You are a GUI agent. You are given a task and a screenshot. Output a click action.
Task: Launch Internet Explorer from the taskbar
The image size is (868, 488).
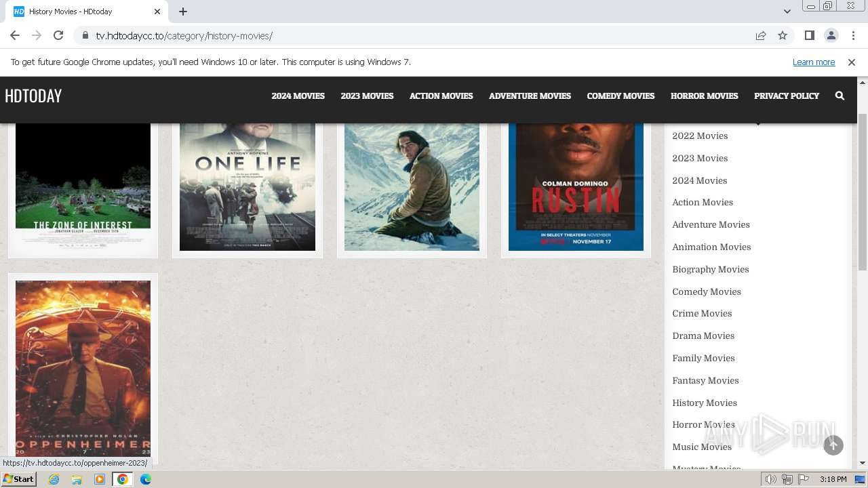tap(54, 479)
